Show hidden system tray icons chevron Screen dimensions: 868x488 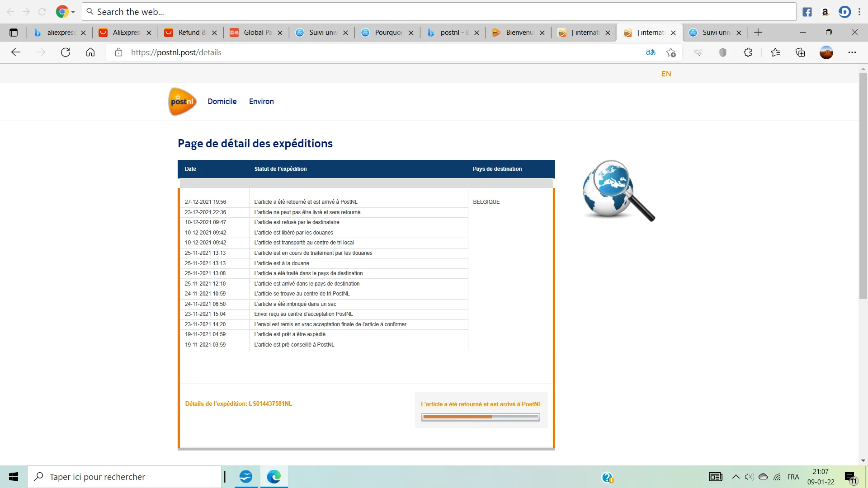[736, 477]
